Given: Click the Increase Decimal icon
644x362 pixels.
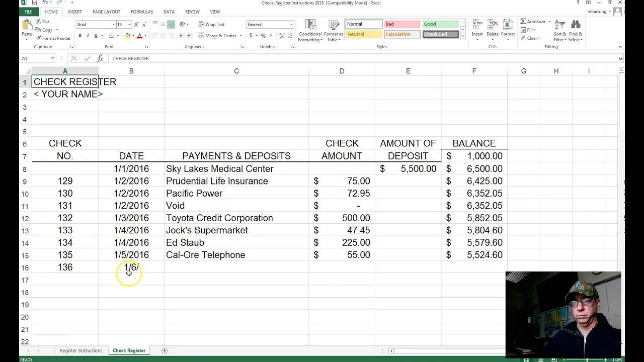Looking at the screenshot, I should click(282, 36).
